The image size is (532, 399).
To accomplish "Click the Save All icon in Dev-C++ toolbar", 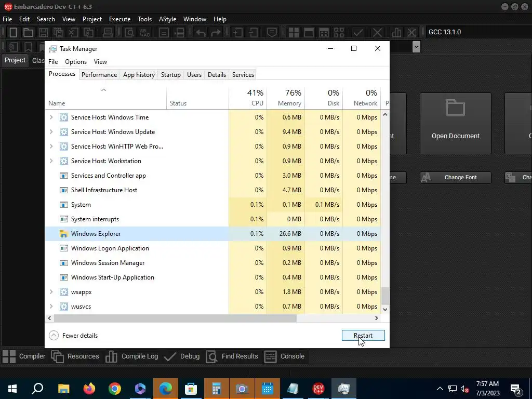I will click(x=58, y=32).
